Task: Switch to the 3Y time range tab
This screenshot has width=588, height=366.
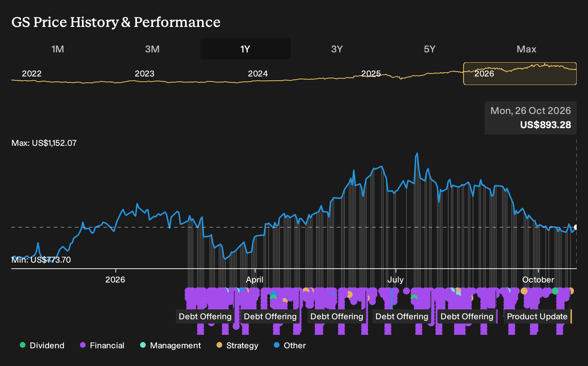Action: point(337,49)
